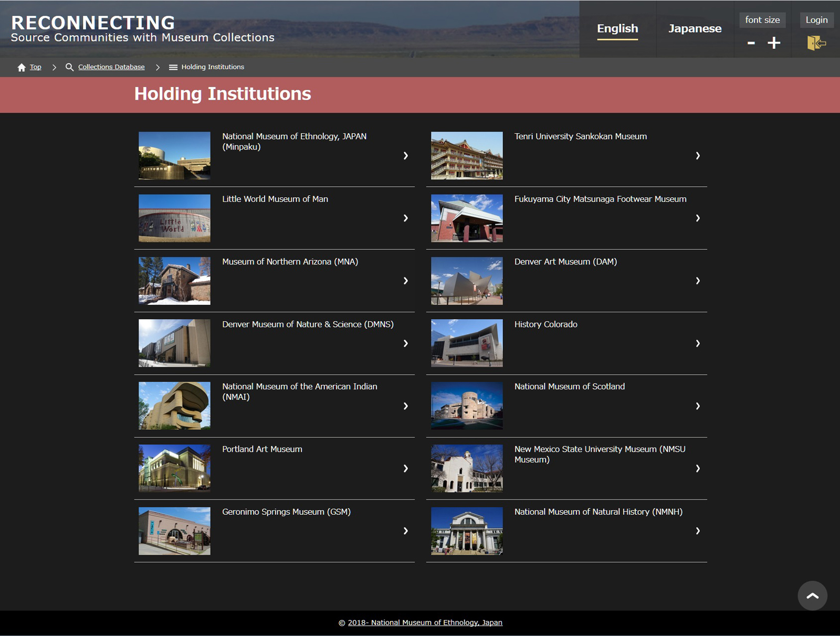
Task: Decrease font size with minus button
Action: coord(751,43)
